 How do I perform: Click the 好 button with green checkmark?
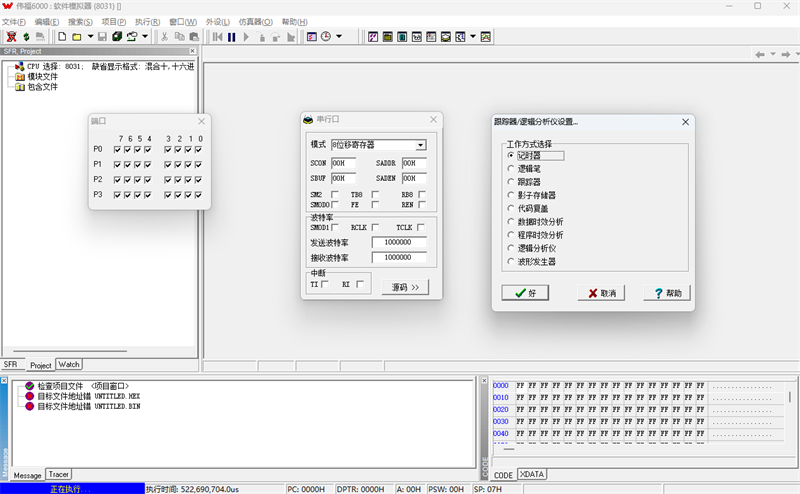[525, 293]
